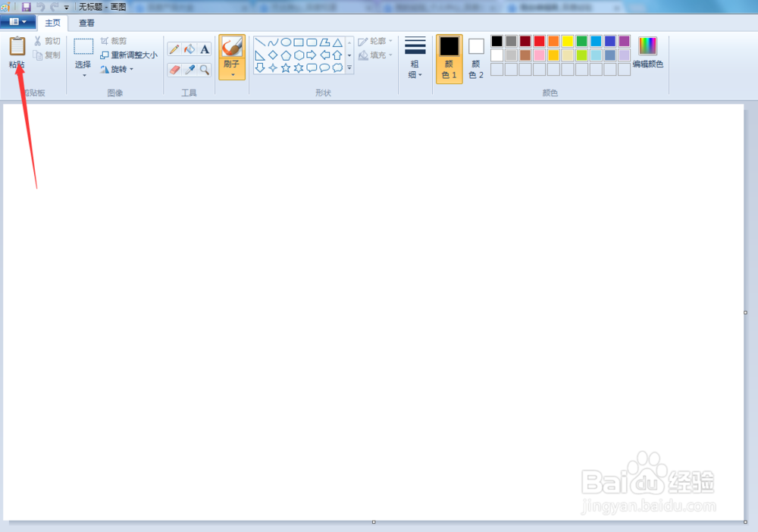758x532 pixels.
Task: Click Redo in quick access toolbar
Action: [x=54, y=7]
